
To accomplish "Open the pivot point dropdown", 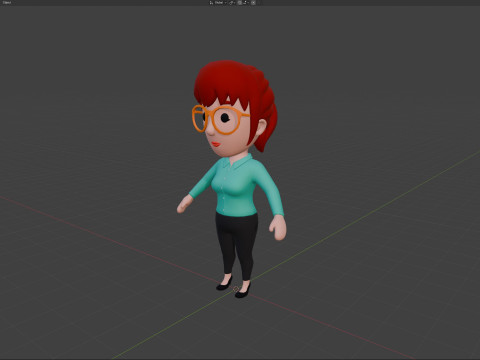I will (x=232, y=2).
